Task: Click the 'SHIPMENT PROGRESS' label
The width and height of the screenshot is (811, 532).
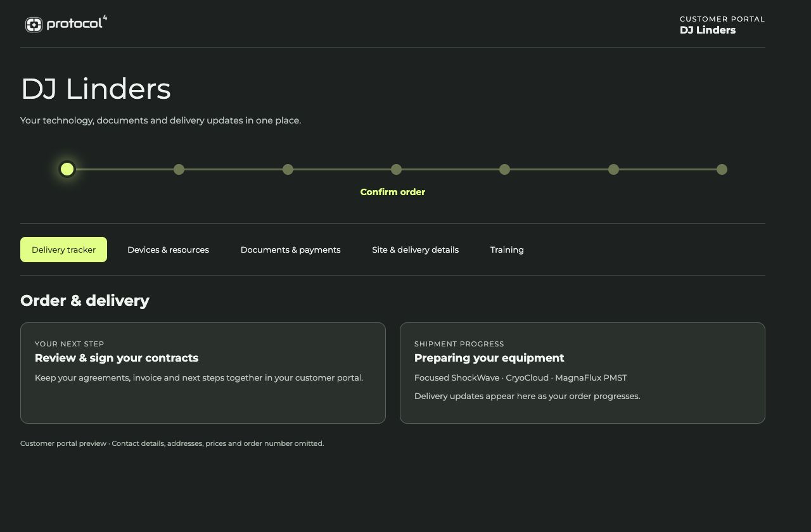Action: pyautogui.click(x=459, y=344)
